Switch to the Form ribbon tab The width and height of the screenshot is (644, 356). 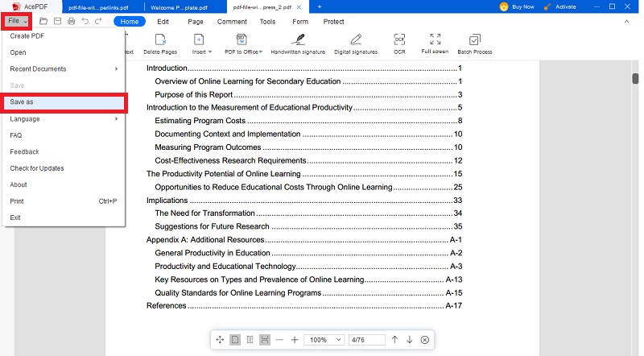(300, 22)
